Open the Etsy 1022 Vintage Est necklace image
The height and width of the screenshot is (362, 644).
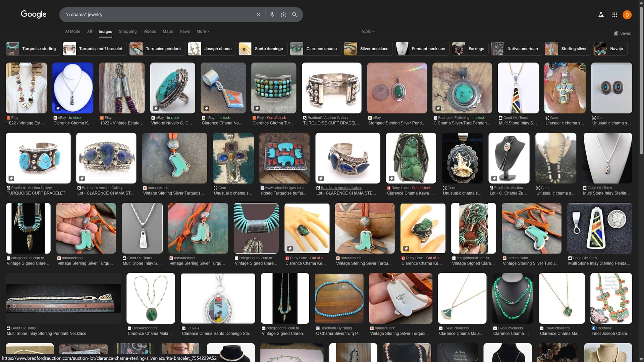click(x=26, y=88)
